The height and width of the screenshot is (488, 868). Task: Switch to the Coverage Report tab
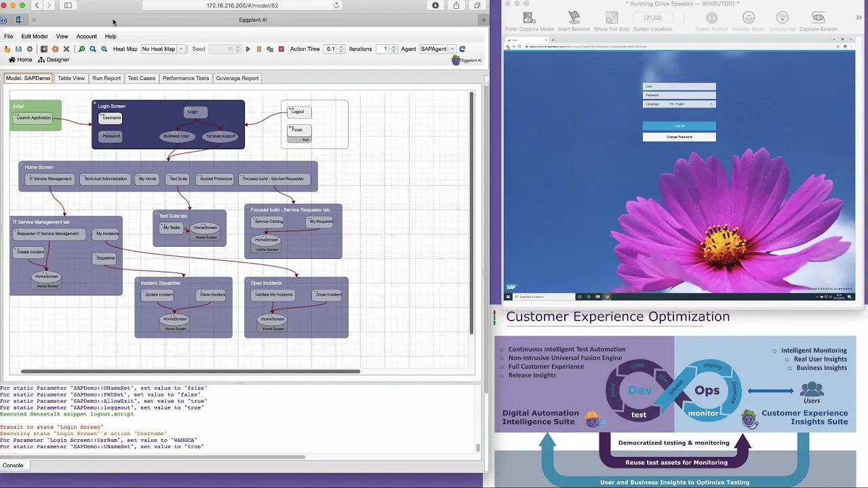click(x=237, y=78)
